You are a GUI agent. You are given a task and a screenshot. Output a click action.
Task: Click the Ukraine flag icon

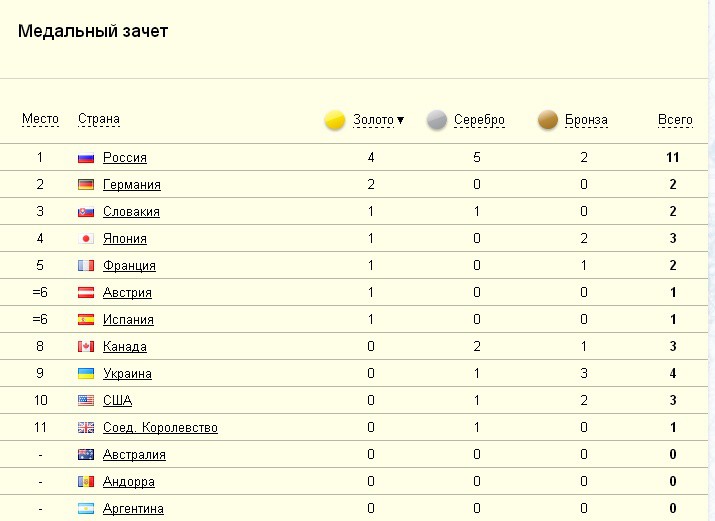(x=85, y=374)
